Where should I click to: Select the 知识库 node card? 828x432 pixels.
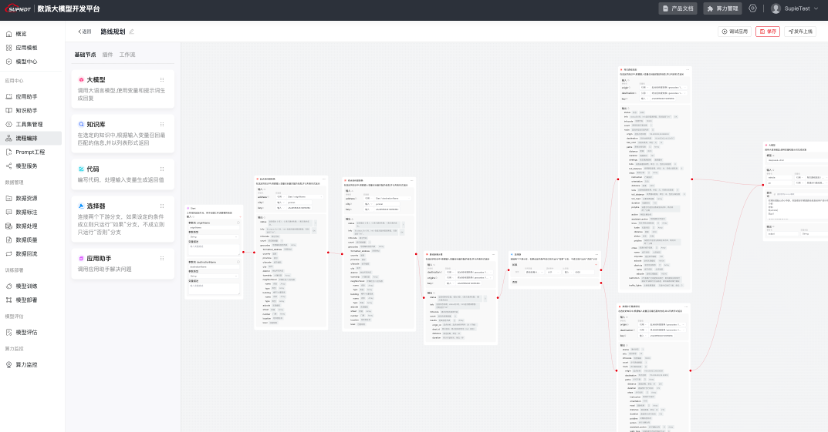click(x=123, y=134)
